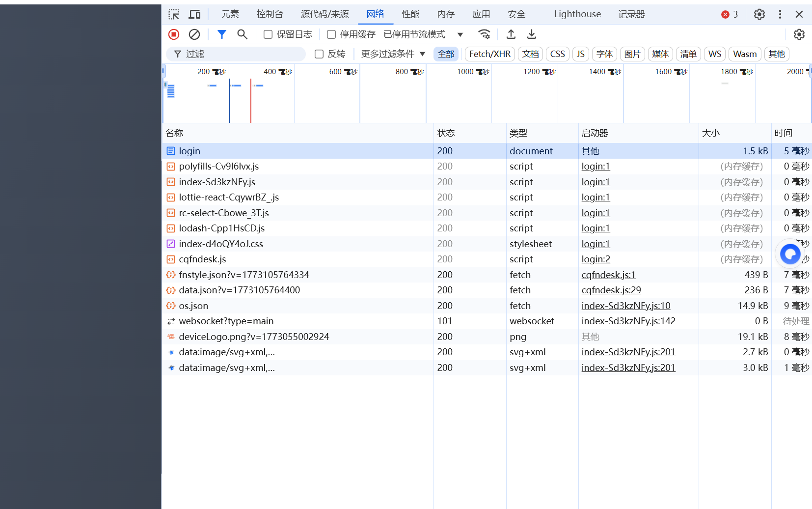This screenshot has width=812, height=509.
Task: Clear the network log
Action: coord(194,34)
